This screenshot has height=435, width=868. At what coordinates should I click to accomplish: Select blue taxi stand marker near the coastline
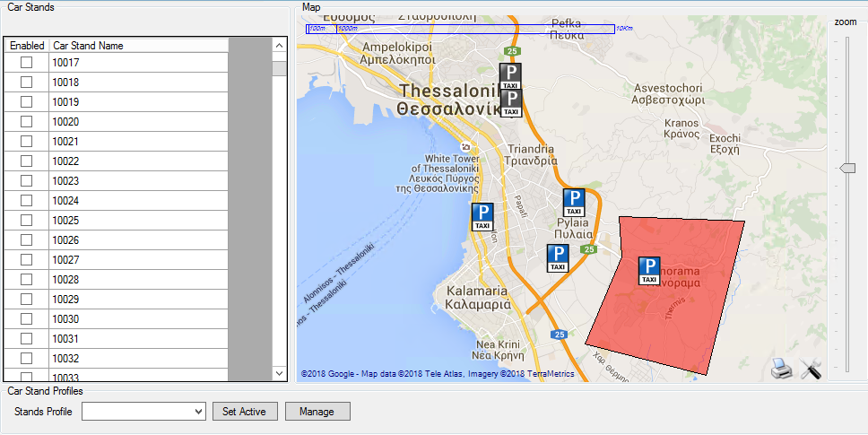pyautogui.click(x=482, y=217)
